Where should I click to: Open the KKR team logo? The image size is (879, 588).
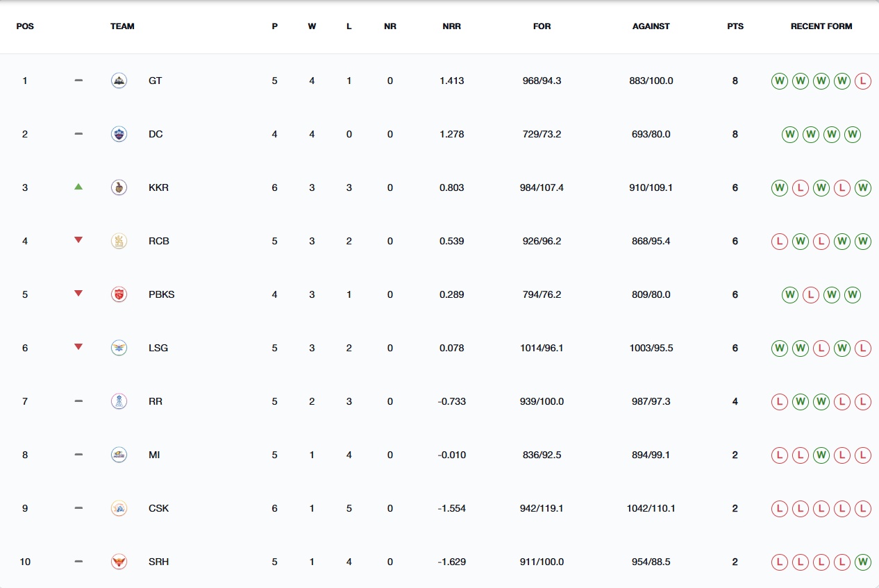tap(119, 187)
